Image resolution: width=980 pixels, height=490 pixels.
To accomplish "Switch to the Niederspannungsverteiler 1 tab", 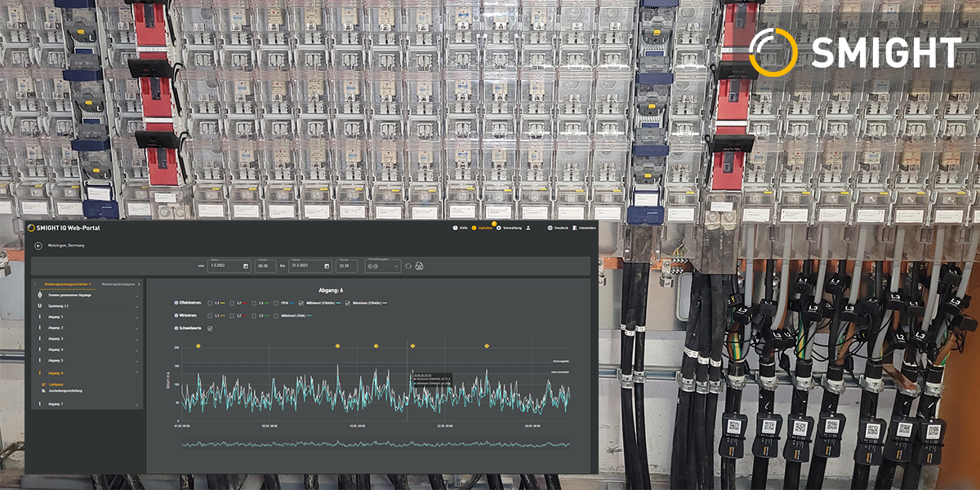I will click(x=67, y=284).
